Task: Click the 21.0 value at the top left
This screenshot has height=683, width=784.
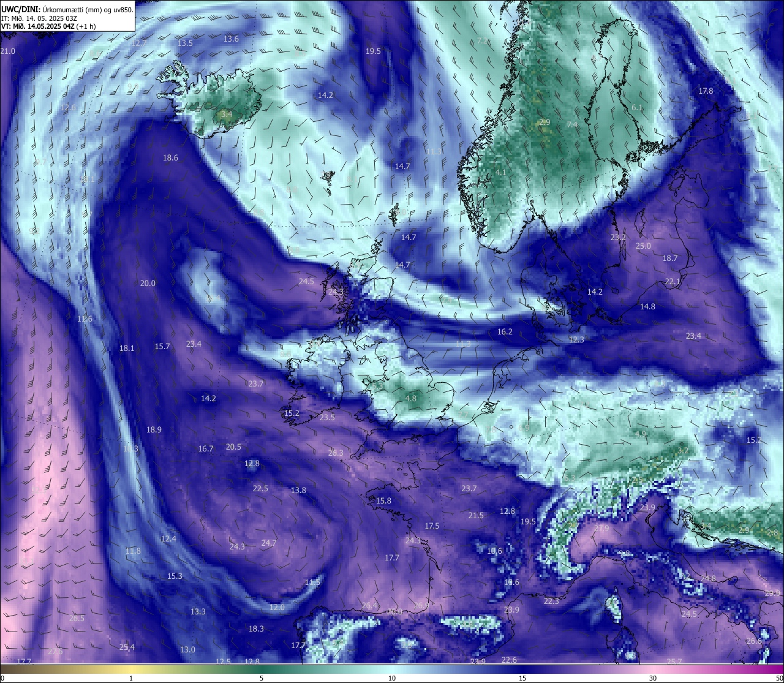Action: (x=8, y=51)
